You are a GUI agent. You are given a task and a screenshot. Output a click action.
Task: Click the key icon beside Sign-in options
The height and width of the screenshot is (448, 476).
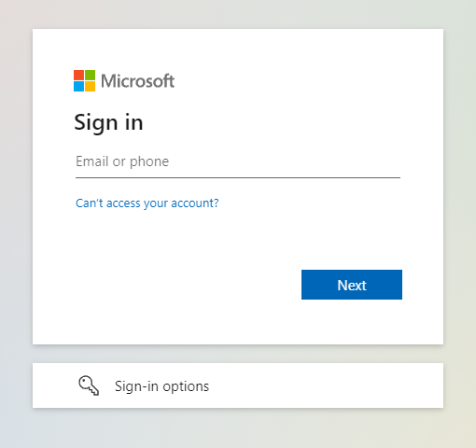tap(89, 385)
